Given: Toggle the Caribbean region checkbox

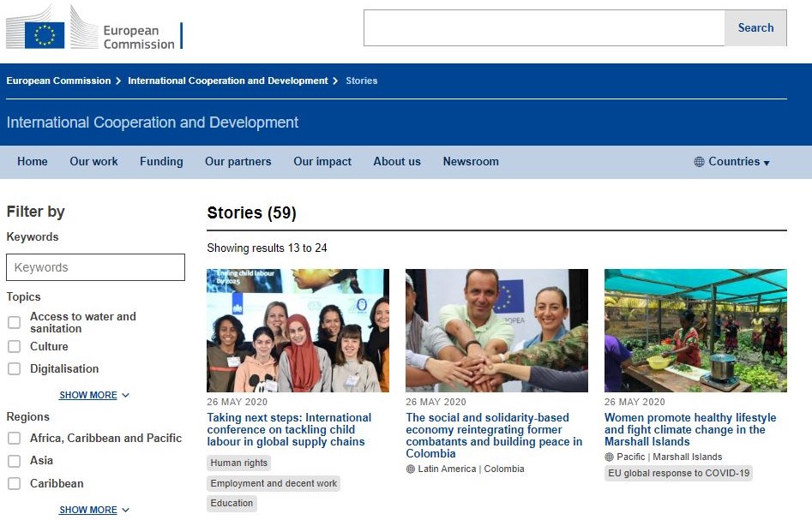Looking at the screenshot, I should 14,483.
